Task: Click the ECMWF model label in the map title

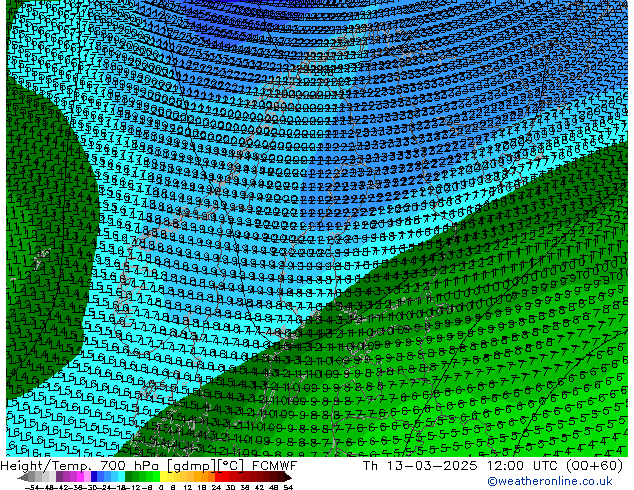Action: (x=275, y=466)
